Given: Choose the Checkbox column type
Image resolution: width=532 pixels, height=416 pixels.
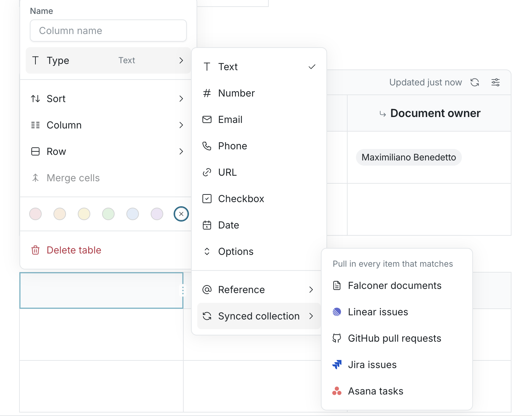Looking at the screenshot, I should click(259, 199).
